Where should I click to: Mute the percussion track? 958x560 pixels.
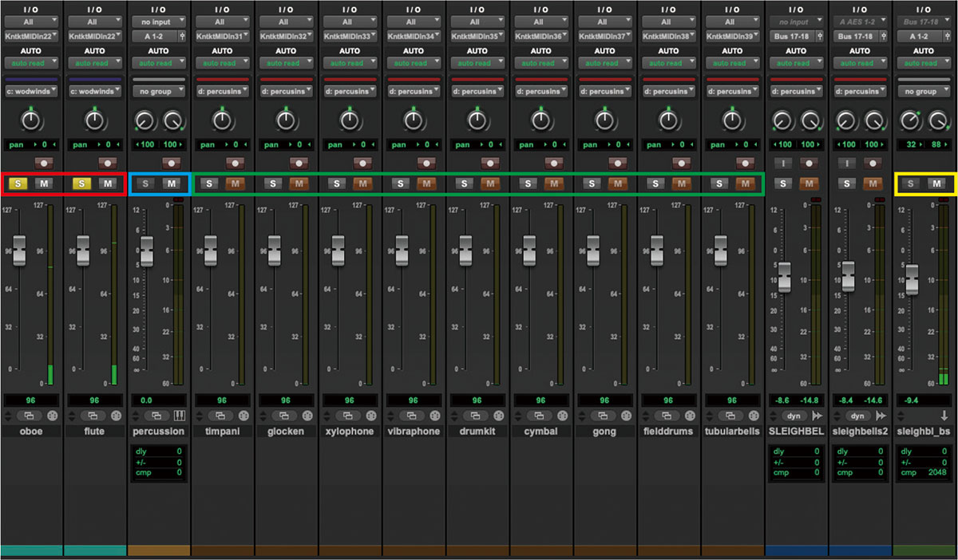(x=171, y=183)
